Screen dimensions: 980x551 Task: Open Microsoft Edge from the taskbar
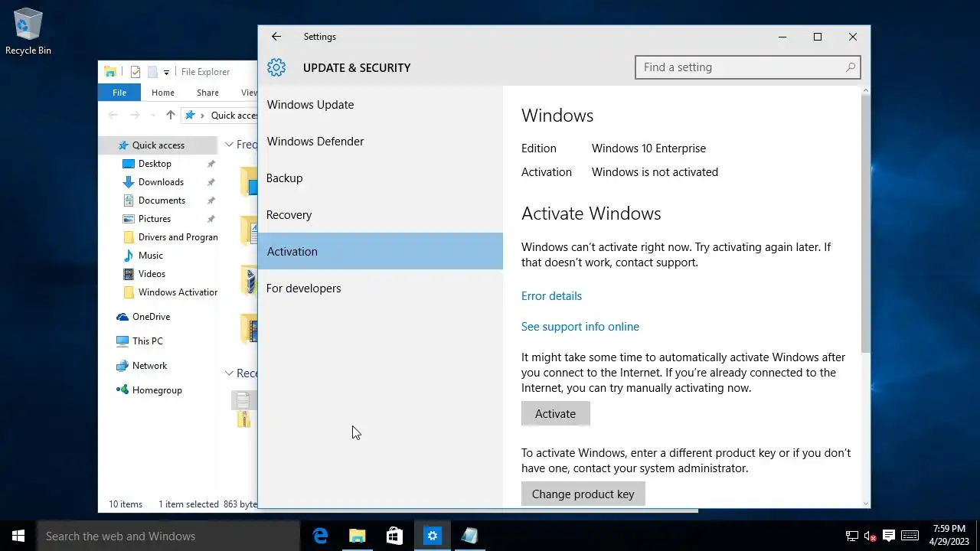coord(320,536)
